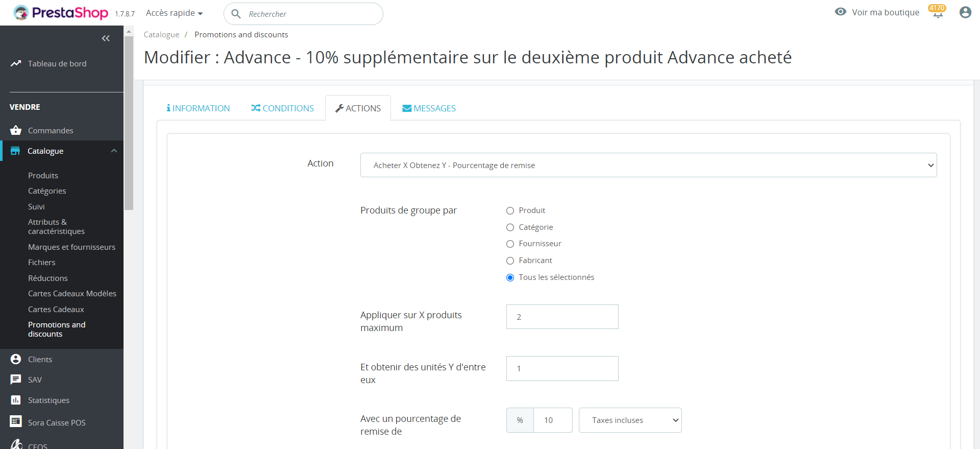Switch to the Conditions tab
The height and width of the screenshot is (449, 980).
coord(282,108)
